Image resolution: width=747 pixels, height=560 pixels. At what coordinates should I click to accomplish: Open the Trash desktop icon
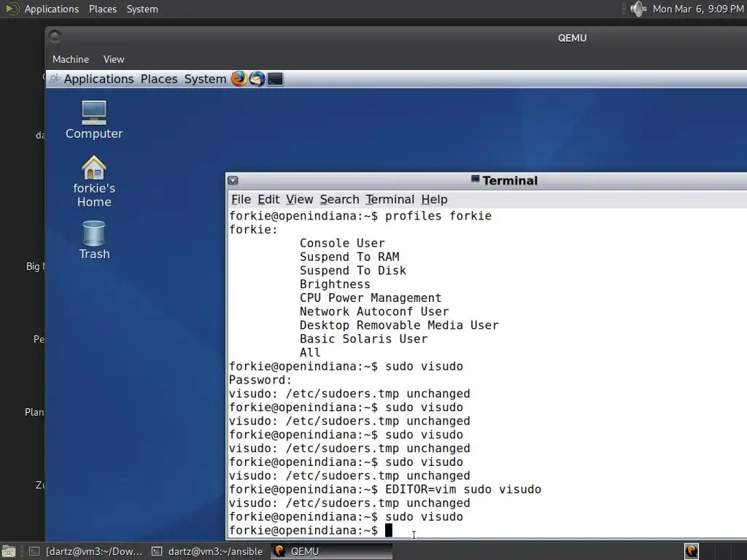click(x=94, y=240)
